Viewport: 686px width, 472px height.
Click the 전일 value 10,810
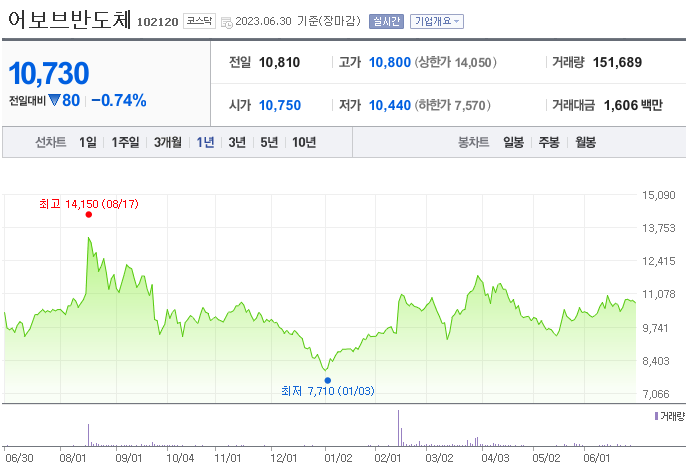[279, 63]
